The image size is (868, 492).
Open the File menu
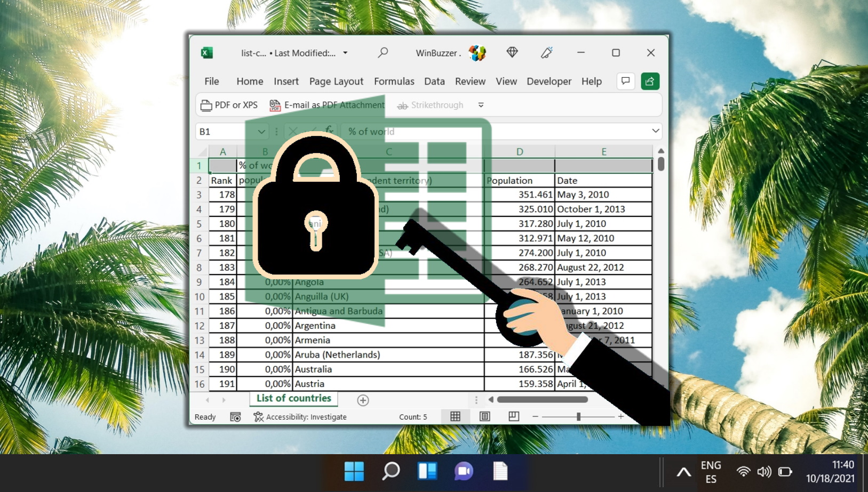point(211,81)
